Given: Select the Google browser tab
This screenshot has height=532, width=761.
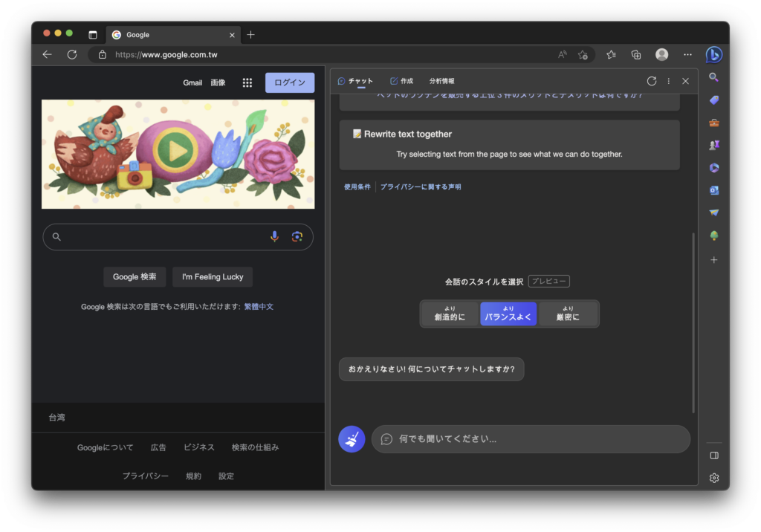Looking at the screenshot, I should 172,34.
